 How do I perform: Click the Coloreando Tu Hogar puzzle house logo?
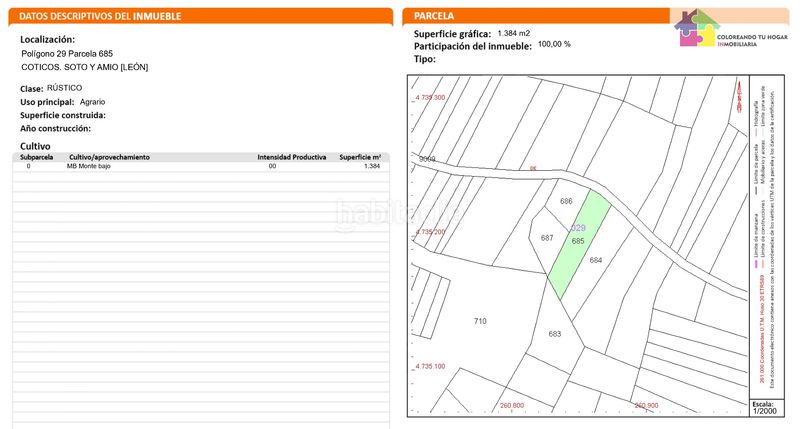coord(696,28)
